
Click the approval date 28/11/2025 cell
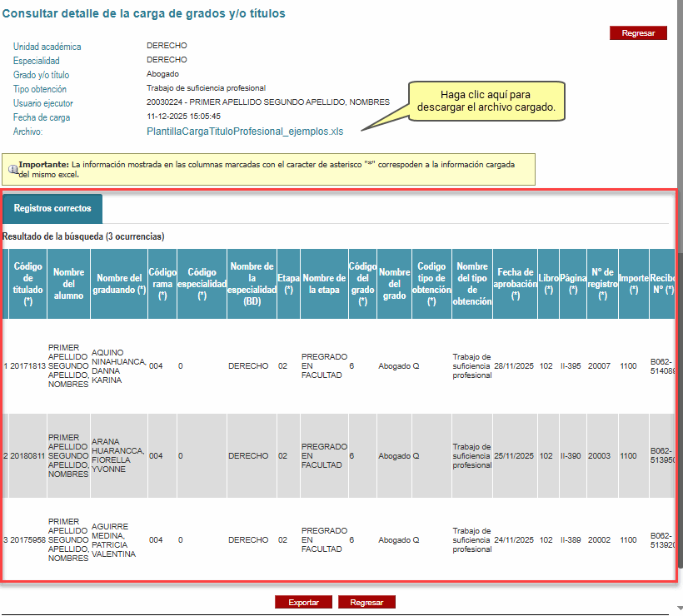pos(514,366)
